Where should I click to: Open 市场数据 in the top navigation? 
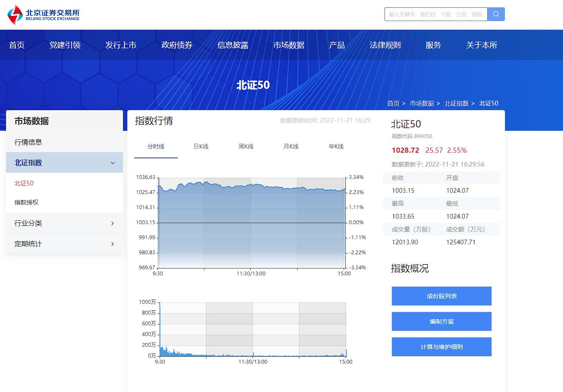click(x=289, y=45)
